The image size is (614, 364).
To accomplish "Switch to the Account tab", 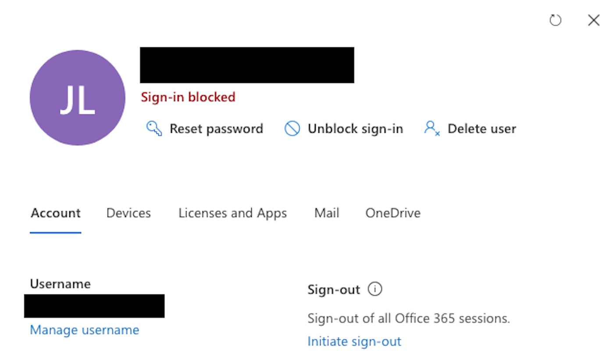I will (56, 213).
